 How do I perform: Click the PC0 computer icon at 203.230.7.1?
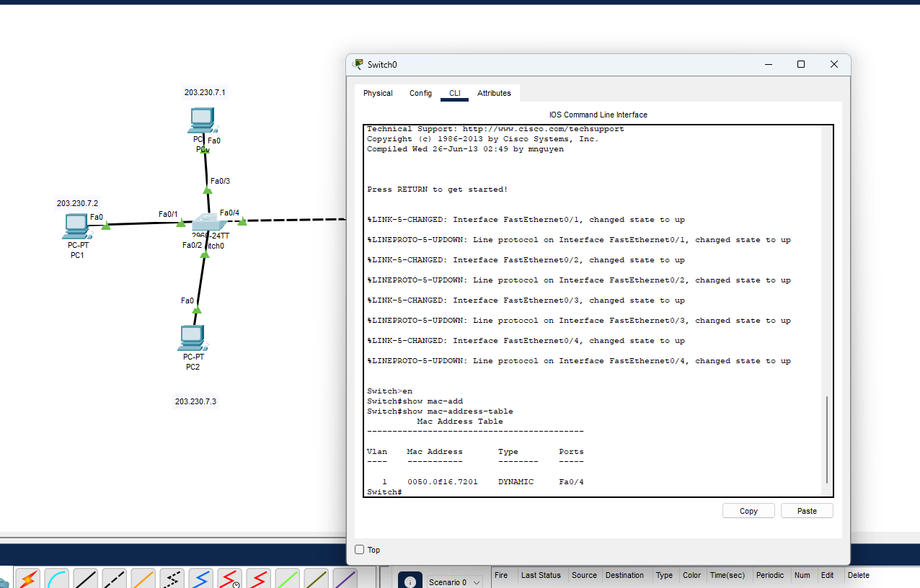[x=202, y=119]
